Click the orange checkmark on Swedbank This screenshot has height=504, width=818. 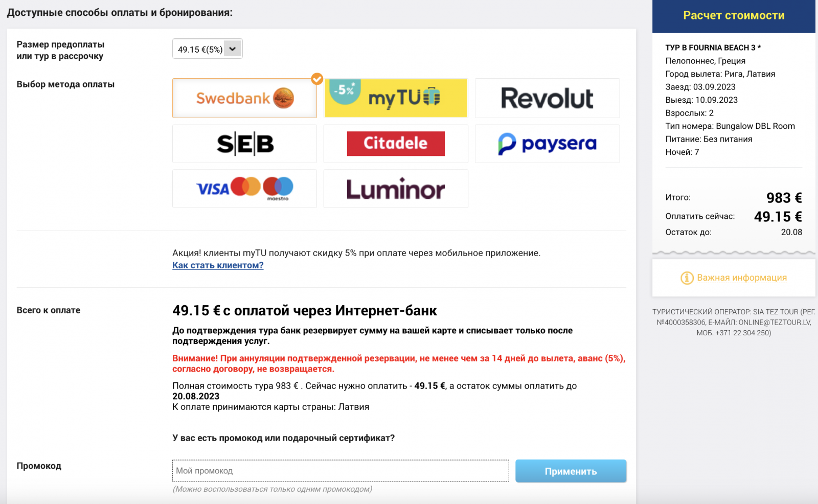[317, 79]
